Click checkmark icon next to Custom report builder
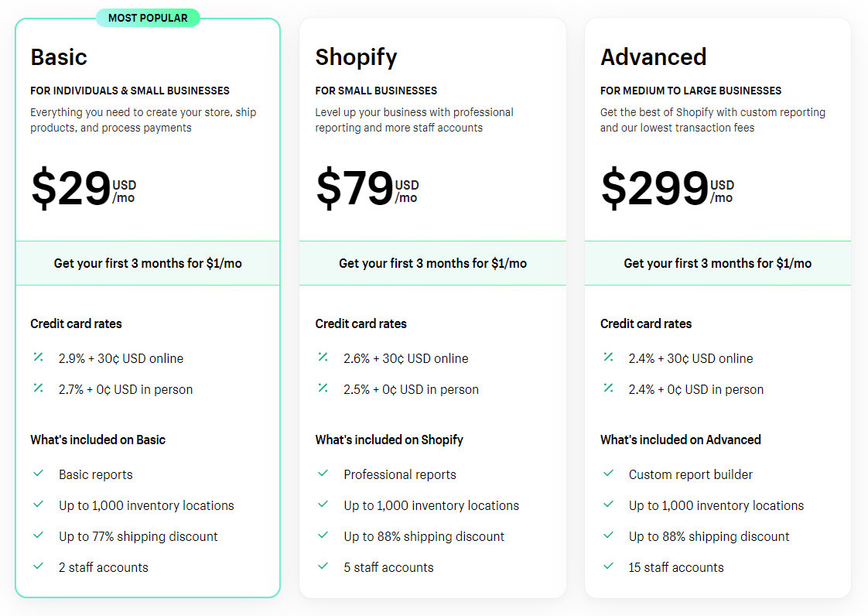 click(x=608, y=474)
